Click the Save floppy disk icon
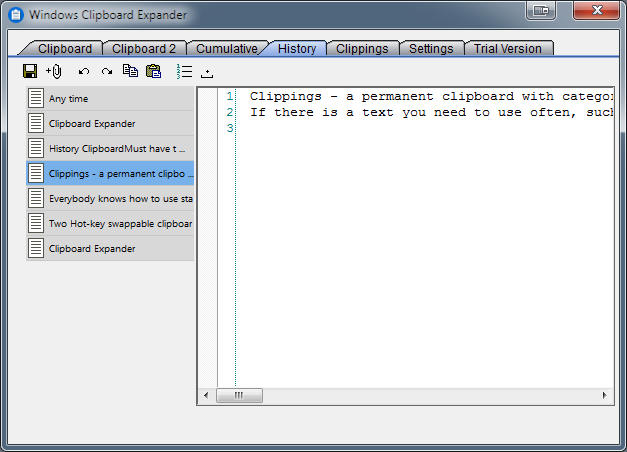Image resolution: width=627 pixels, height=452 pixels. click(x=30, y=71)
